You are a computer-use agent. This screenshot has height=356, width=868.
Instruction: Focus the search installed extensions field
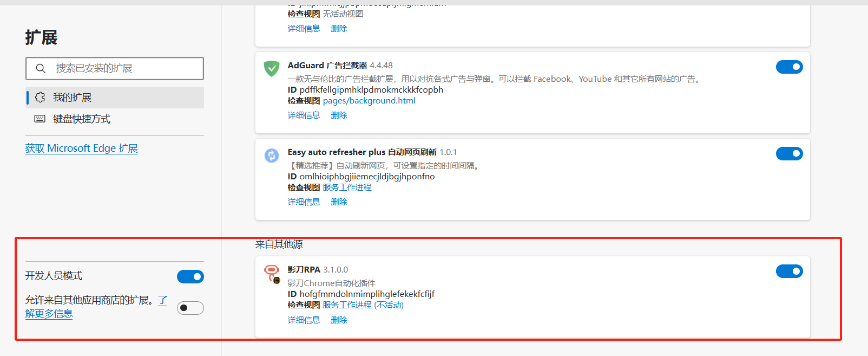point(115,68)
